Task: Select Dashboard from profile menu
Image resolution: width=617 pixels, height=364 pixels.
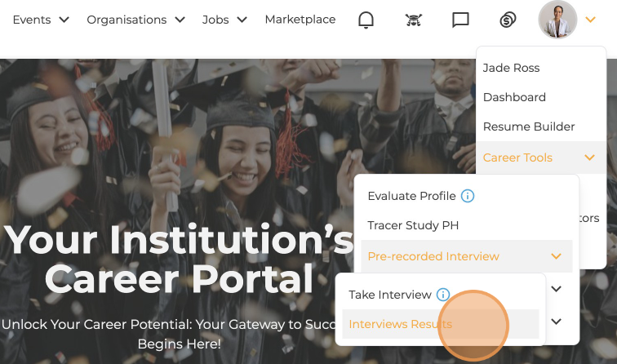Action: click(514, 97)
